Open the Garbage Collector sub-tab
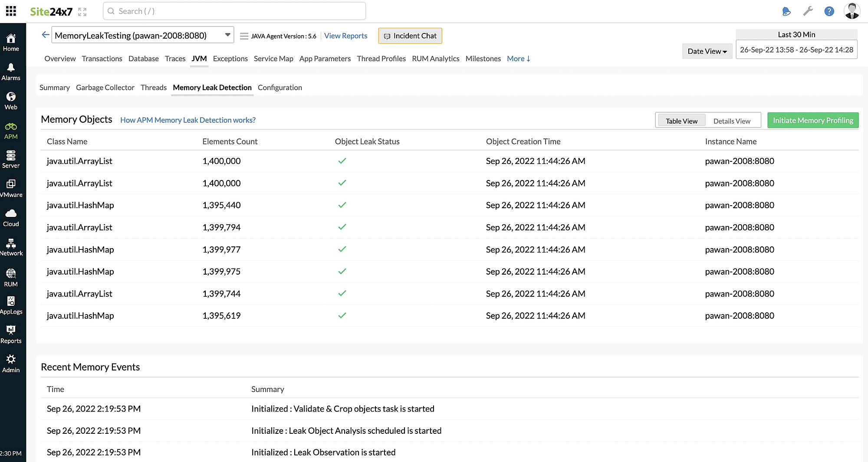The width and height of the screenshot is (868, 462). 105,88
